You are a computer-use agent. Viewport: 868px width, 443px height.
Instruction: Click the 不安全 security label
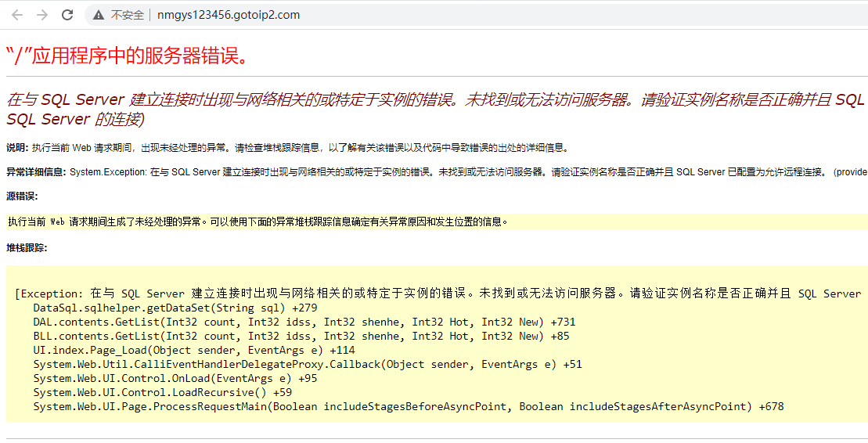128,15
